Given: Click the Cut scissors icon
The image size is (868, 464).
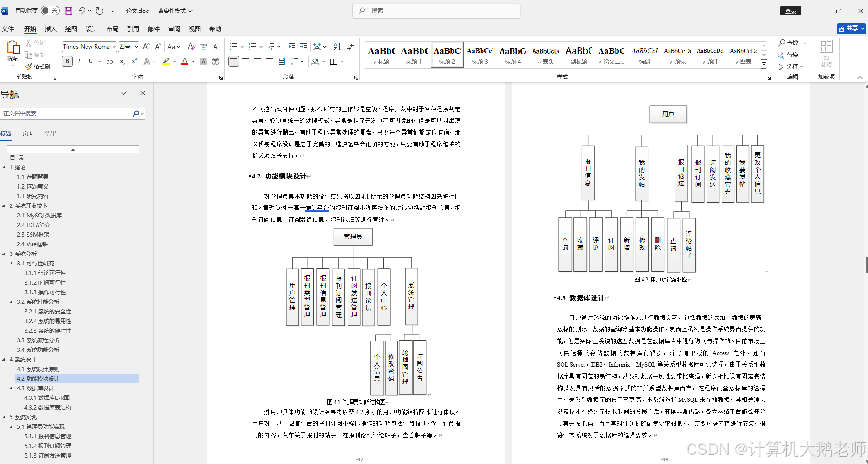Looking at the screenshot, I should [x=28, y=43].
